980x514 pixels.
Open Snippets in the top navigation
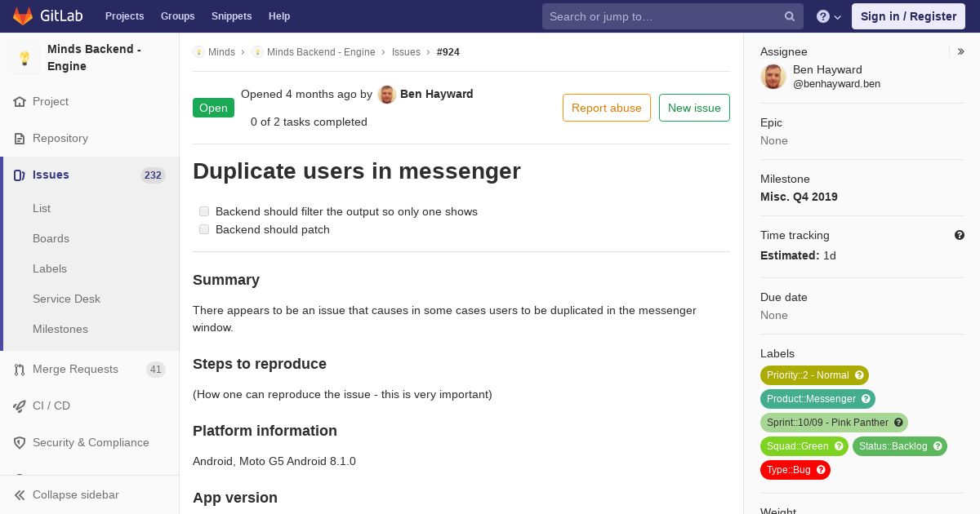click(231, 16)
